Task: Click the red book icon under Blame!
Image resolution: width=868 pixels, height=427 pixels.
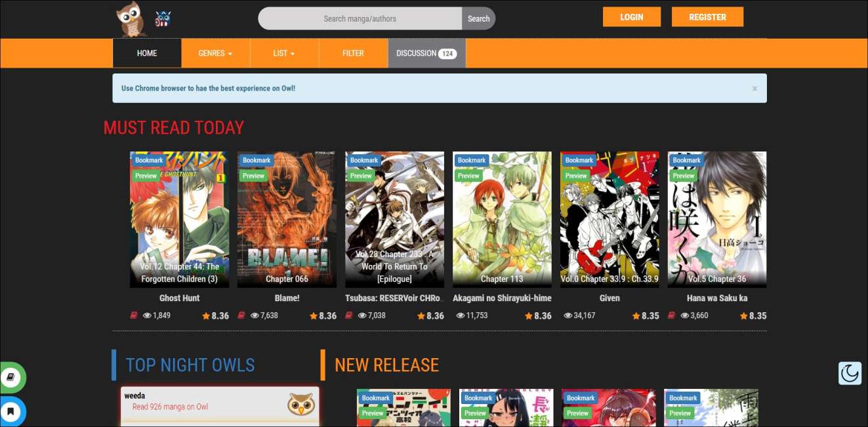Action: click(242, 315)
